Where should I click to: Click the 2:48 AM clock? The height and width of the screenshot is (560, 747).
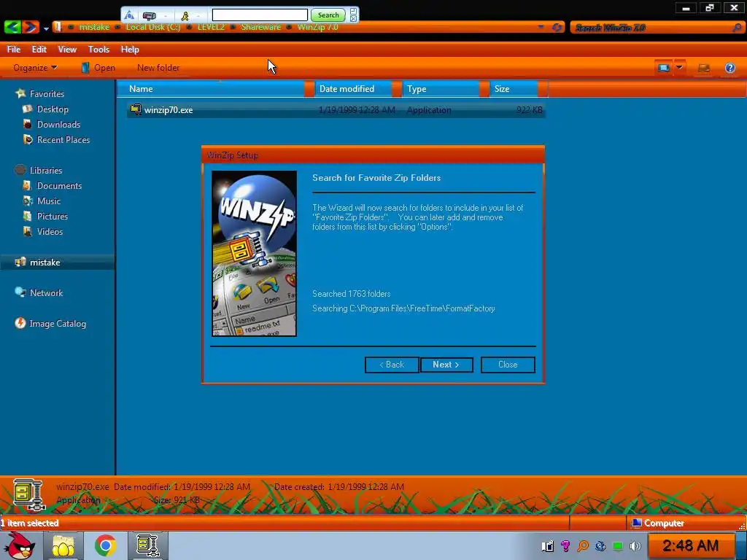[690, 545]
